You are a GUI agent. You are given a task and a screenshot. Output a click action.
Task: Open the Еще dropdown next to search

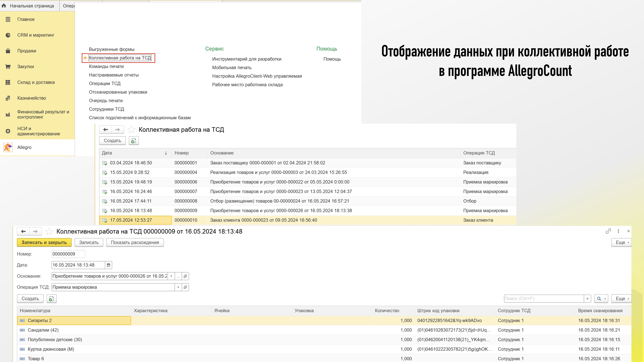(622, 299)
